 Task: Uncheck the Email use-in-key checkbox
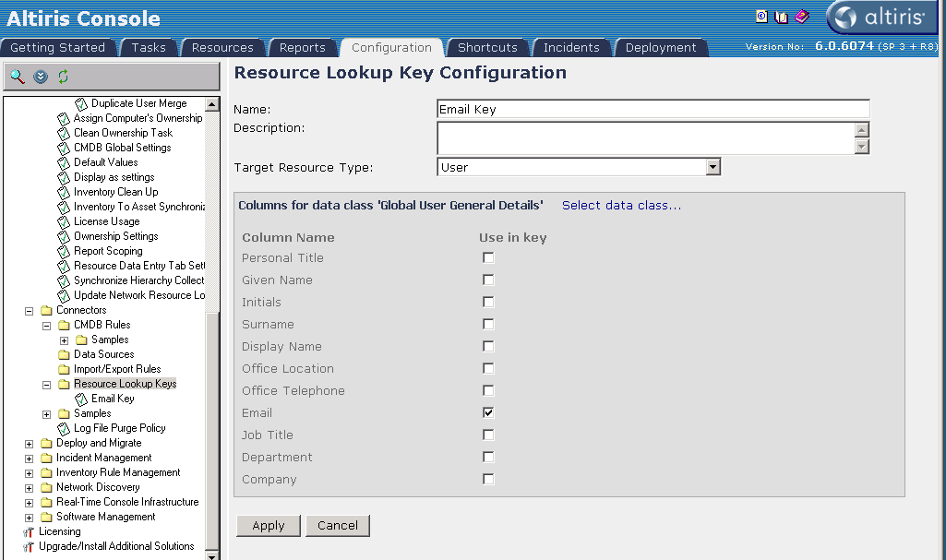pos(488,412)
